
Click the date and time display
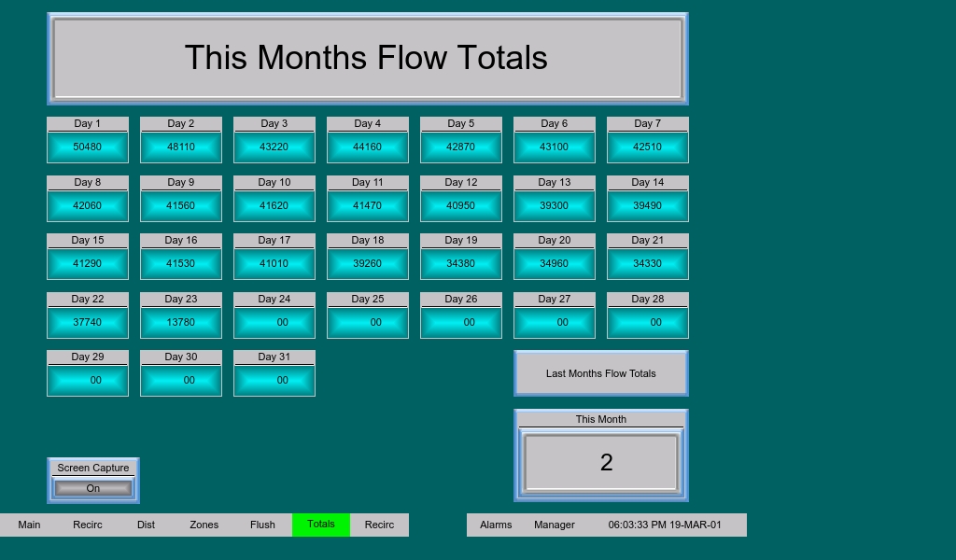tap(665, 525)
